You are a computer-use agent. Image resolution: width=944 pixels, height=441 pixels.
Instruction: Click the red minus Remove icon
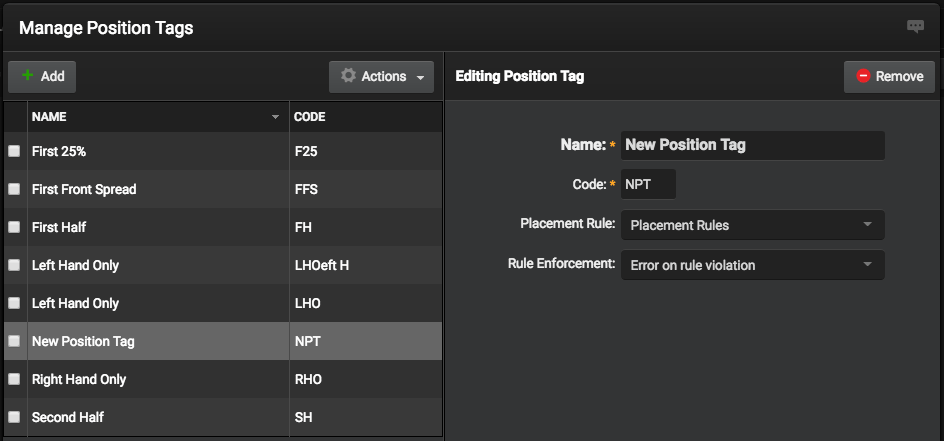[x=863, y=76]
